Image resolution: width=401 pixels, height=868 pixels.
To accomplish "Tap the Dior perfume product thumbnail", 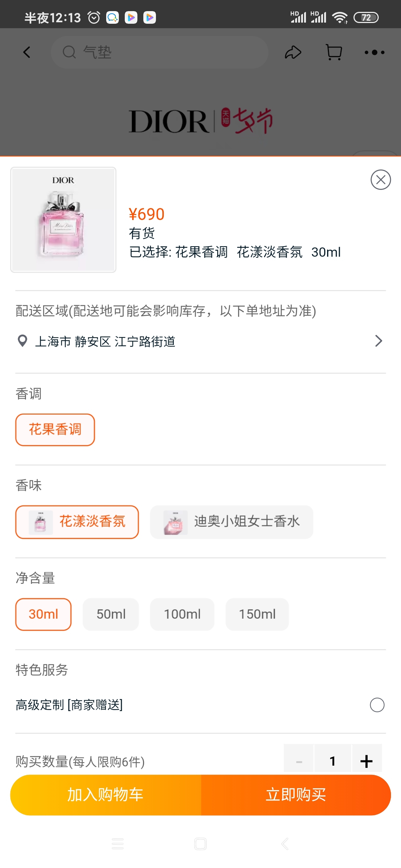I will pos(63,220).
